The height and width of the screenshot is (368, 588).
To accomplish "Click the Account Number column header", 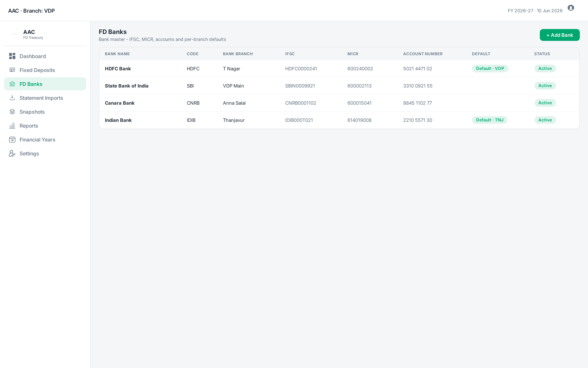I will [423, 54].
